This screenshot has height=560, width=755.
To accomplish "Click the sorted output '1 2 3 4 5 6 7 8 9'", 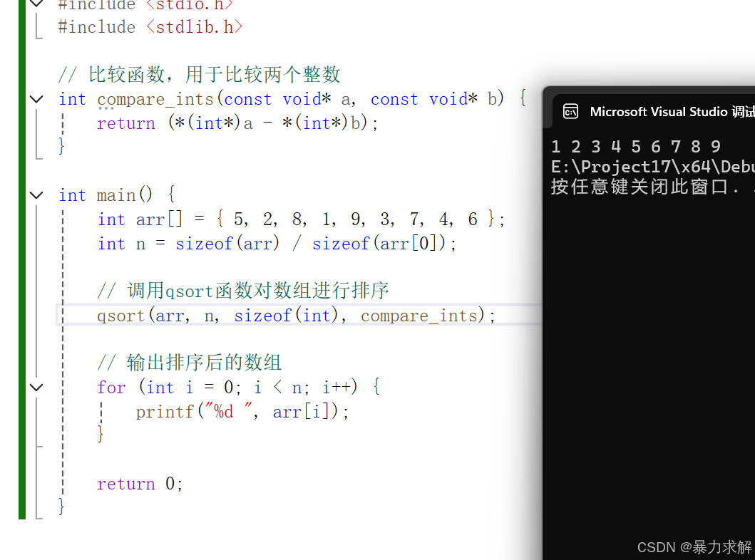I will point(636,146).
